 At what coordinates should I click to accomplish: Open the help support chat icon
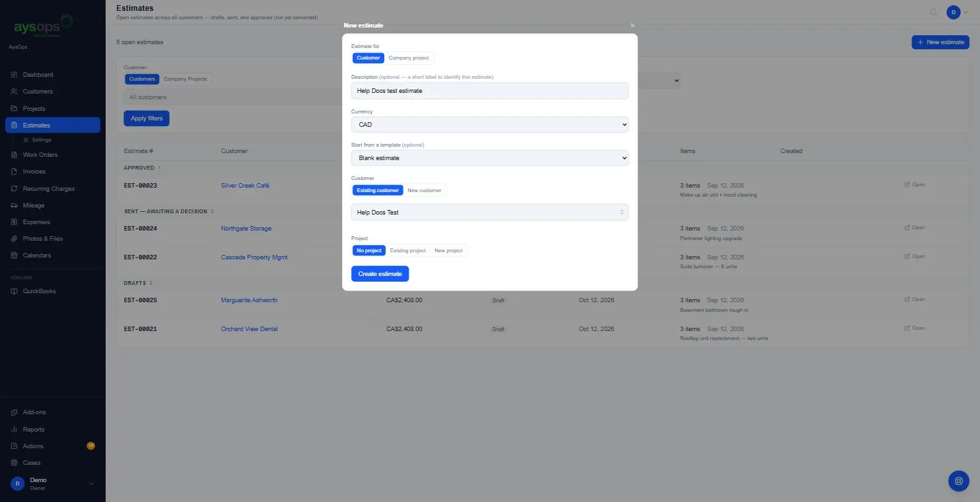[x=958, y=481]
